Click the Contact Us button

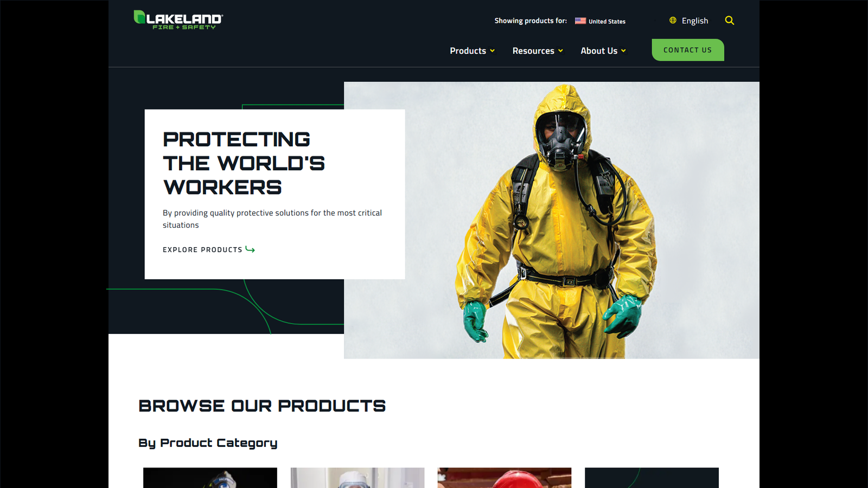(687, 50)
